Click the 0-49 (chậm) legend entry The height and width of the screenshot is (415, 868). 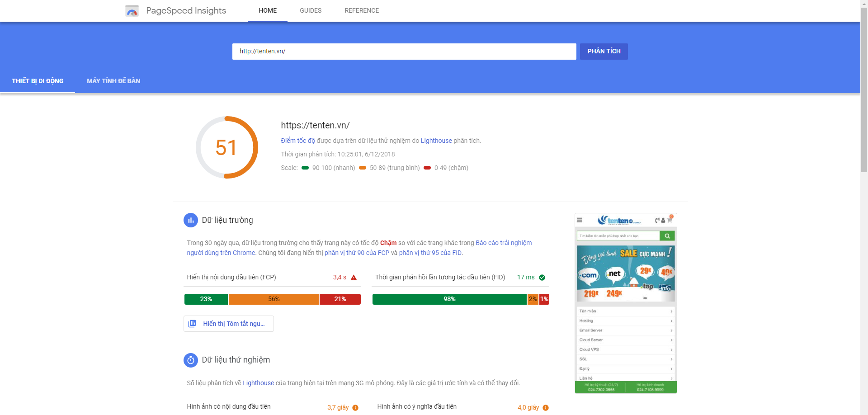446,168
